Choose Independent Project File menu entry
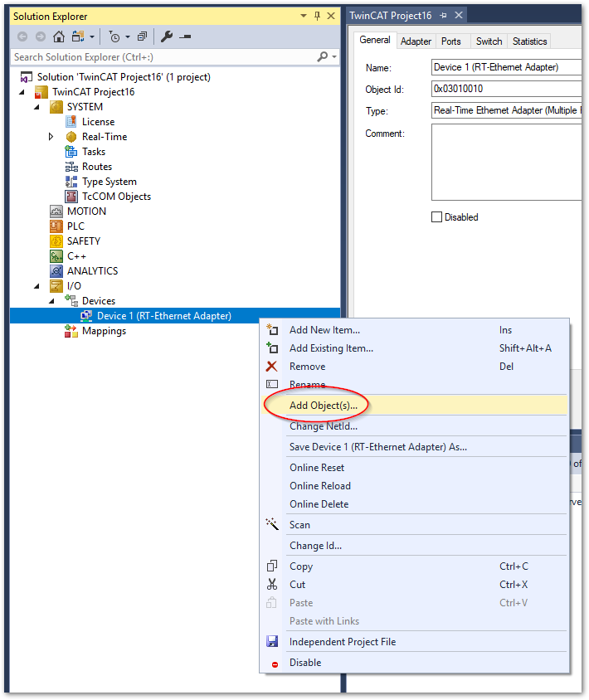 coord(415,641)
